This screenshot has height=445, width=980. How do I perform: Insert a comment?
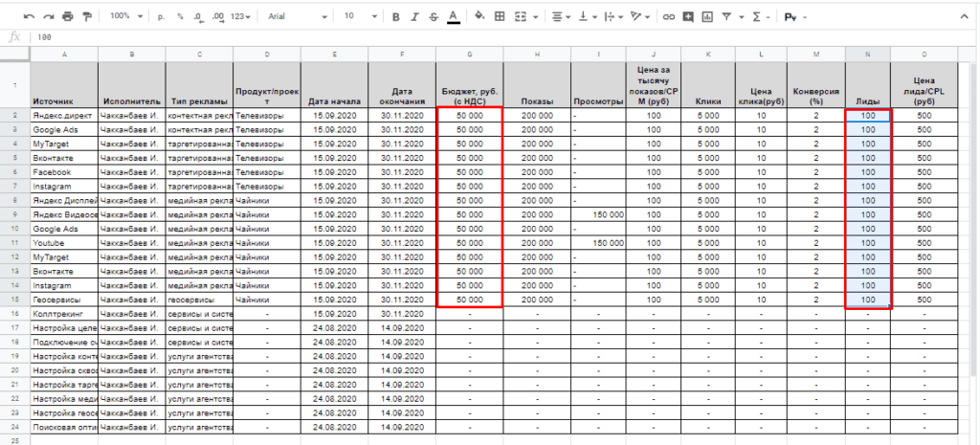pyautogui.click(x=688, y=17)
